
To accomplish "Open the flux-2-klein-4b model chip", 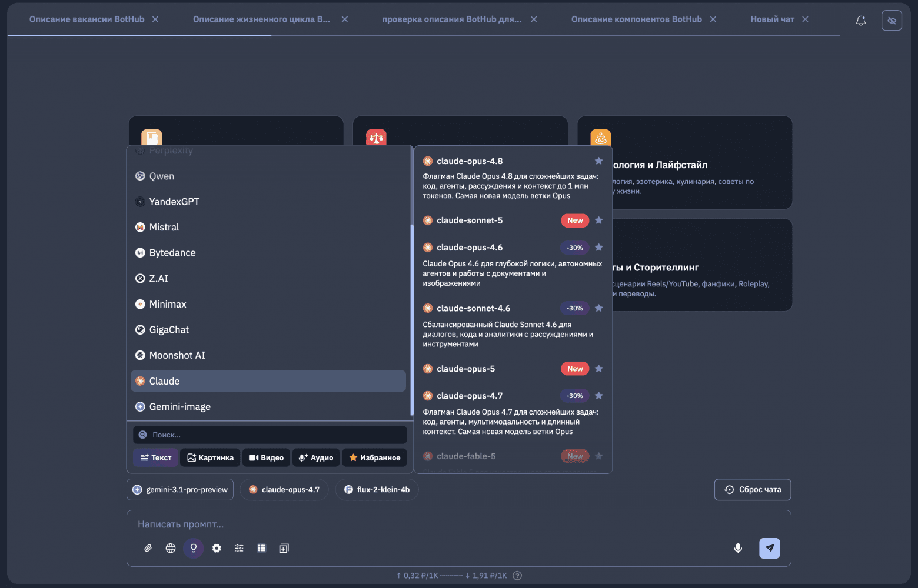I will click(377, 490).
